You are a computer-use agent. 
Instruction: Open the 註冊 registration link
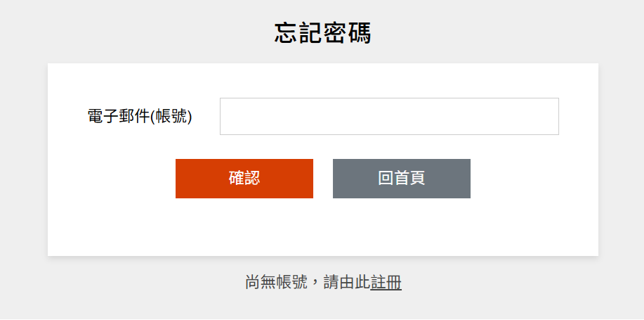pyautogui.click(x=386, y=283)
